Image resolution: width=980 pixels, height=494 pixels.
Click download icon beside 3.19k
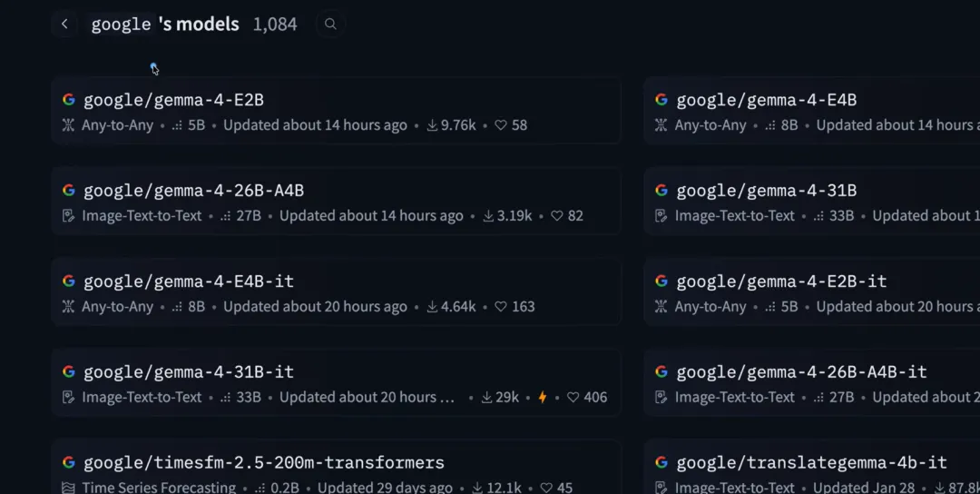[488, 216]
